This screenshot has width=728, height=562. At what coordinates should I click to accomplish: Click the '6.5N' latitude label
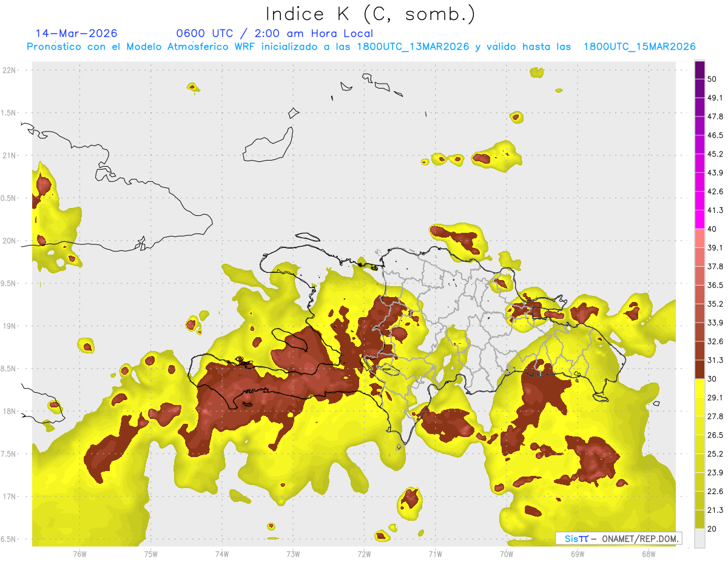9,539
